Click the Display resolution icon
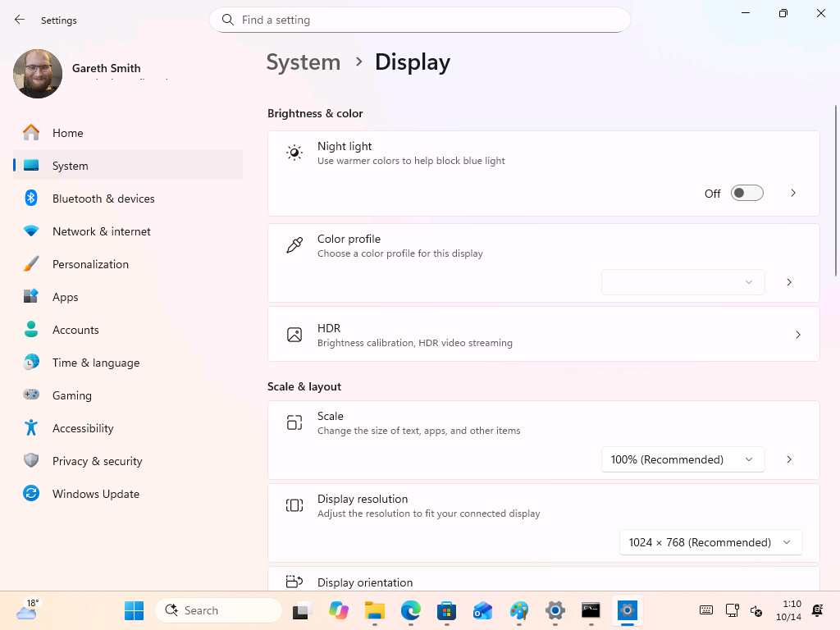Screen dimensions: 840x630 pos(294,505)
